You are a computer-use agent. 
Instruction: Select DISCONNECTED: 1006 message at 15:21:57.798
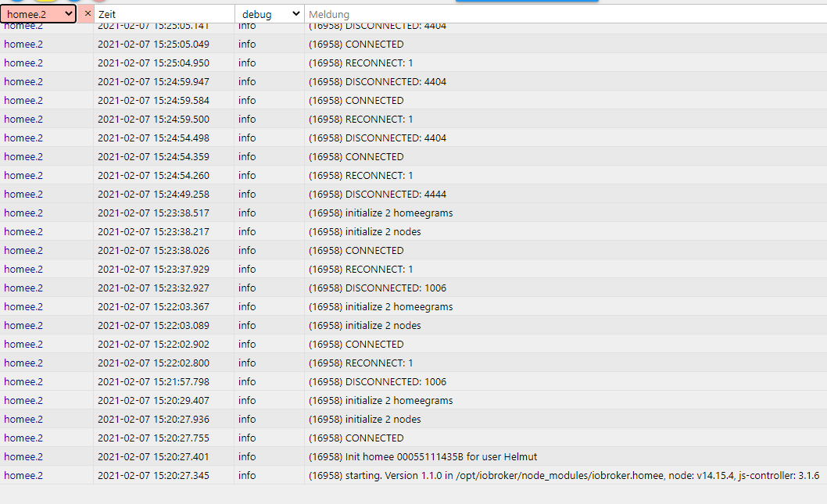pos(377,381)
